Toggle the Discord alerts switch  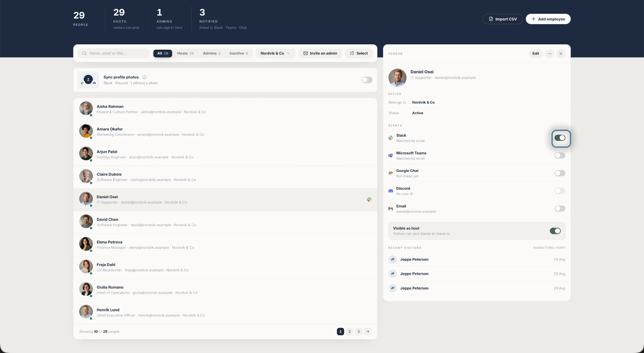pyautogui.click(x=560, y=191)
